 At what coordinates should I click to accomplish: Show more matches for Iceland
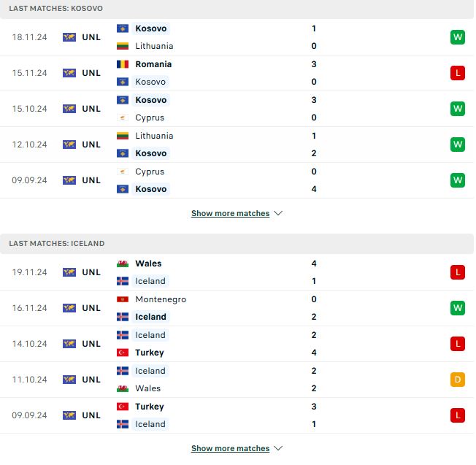(x=230, y=449)
